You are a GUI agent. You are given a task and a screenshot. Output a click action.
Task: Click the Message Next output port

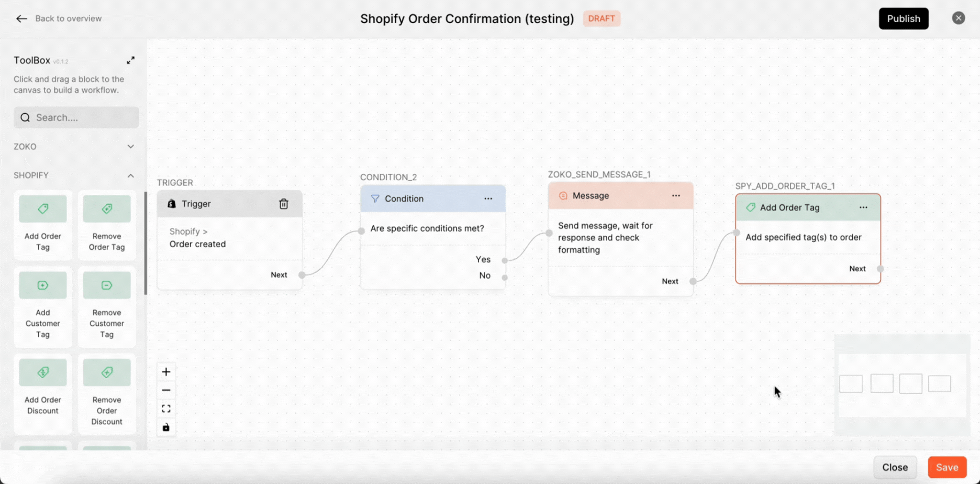pyautogui.click(x=693, y=281)
